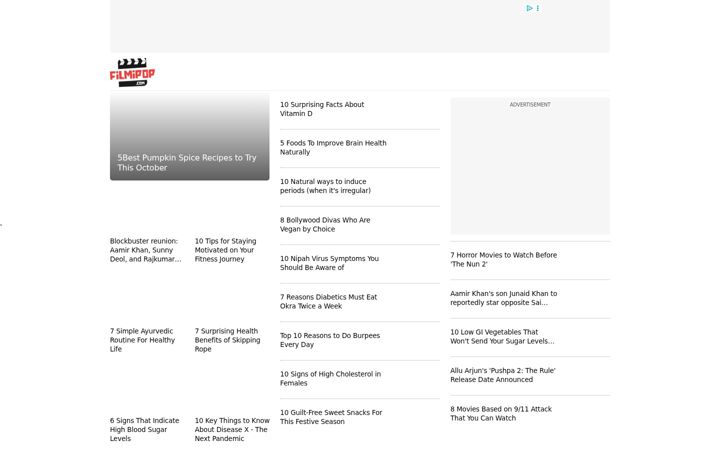Open '5 Foods To Improve Brain Health Naturally'
Screen dimensions: 720x450
[333, 147]
